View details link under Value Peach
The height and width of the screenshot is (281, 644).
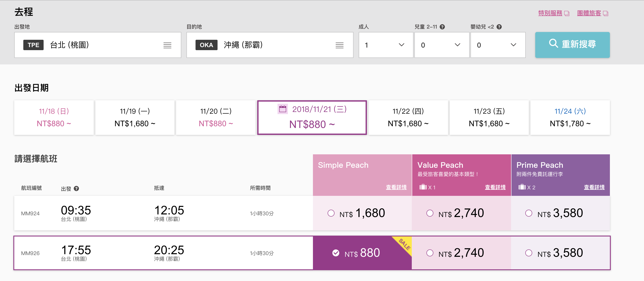tap(495, 187)
